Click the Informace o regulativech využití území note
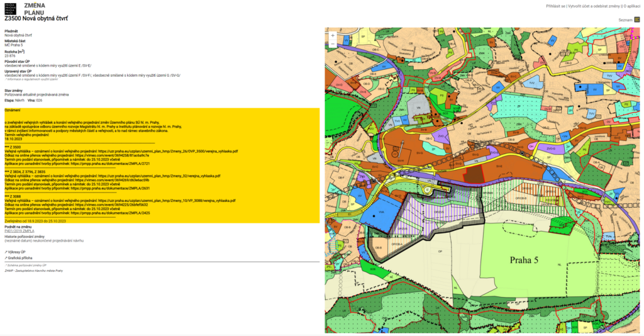Image resolution: width=644 pixels, height=336 pixels. [x=32, y=79]
